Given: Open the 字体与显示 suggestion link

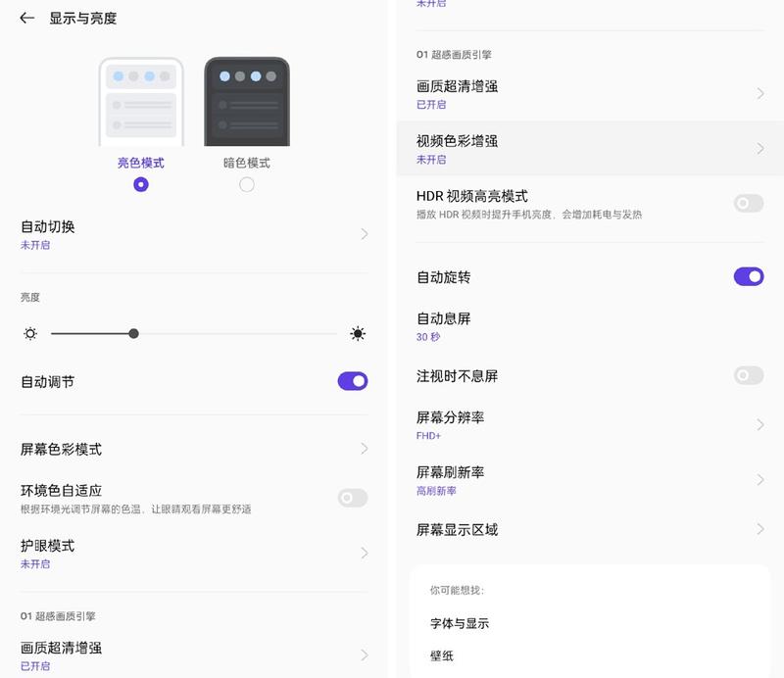Looking at the screenshot, I should (460, 623).
